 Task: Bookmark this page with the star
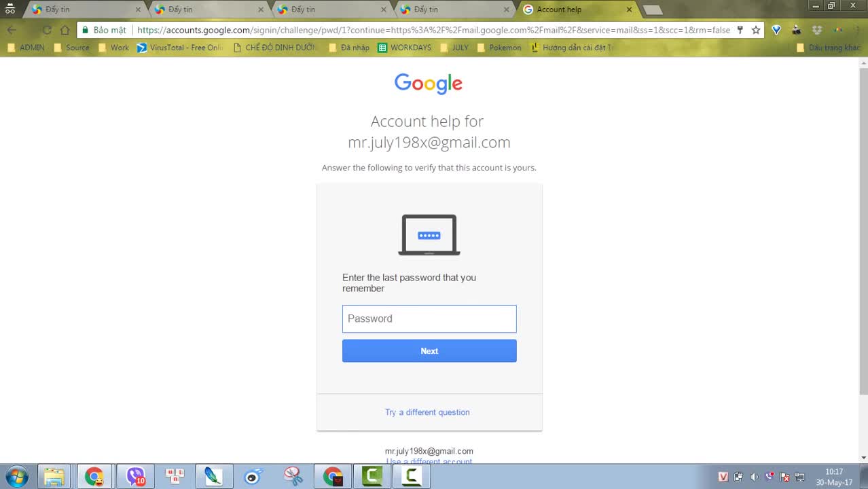(x=756, y=30)
